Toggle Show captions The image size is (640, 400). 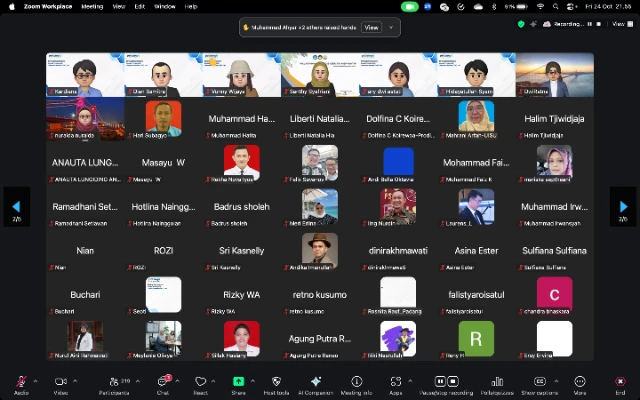click(539, 381)
